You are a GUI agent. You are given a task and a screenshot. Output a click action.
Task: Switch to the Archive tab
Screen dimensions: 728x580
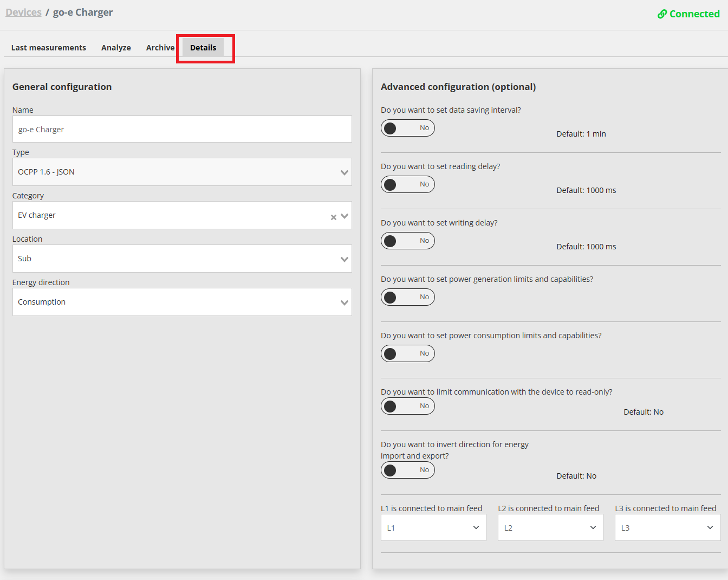[160, 48]
